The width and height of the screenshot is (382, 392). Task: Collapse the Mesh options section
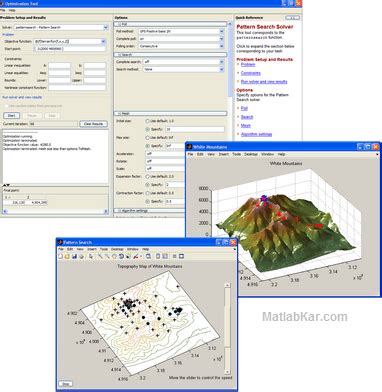(x=170, y=114)
